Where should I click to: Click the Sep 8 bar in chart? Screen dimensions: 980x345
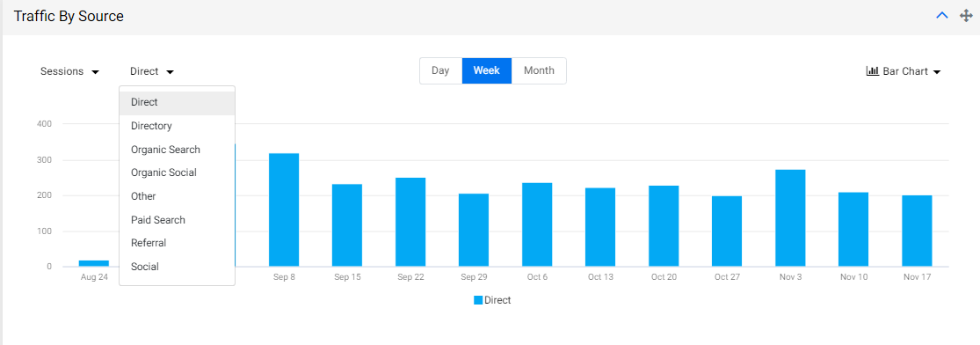pos(284,209)
